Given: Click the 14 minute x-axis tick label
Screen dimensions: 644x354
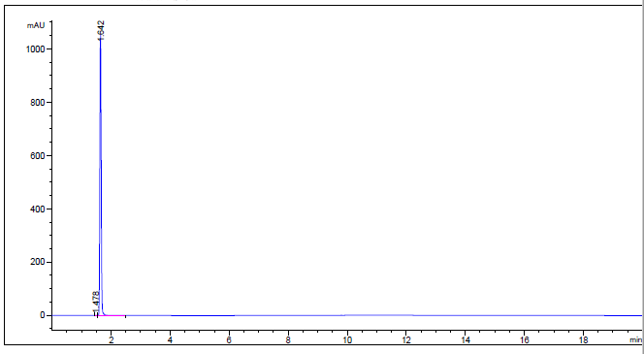Looking at the screenshot, I should 466,340.
